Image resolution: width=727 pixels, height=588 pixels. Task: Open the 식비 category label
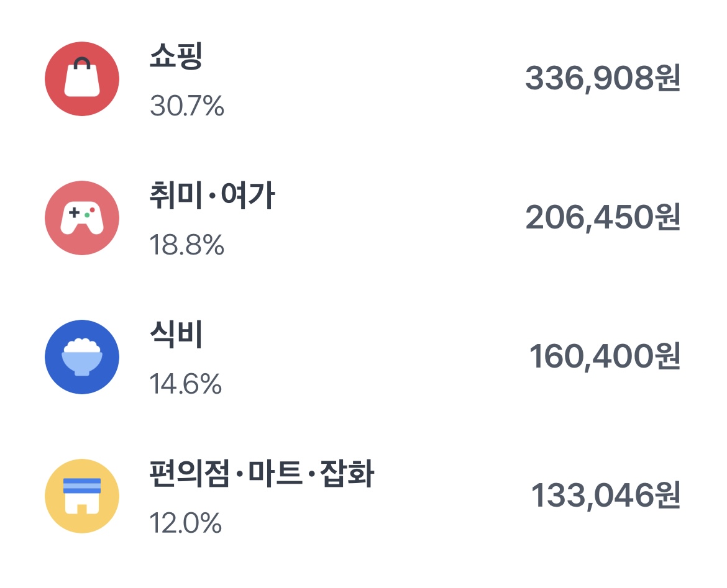[x=176, y=334]
